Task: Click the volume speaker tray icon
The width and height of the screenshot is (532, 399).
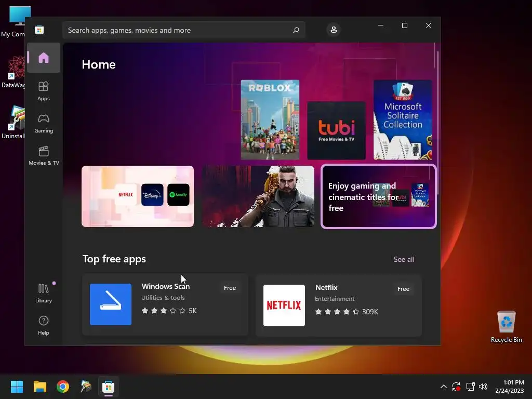Action: 483,387
